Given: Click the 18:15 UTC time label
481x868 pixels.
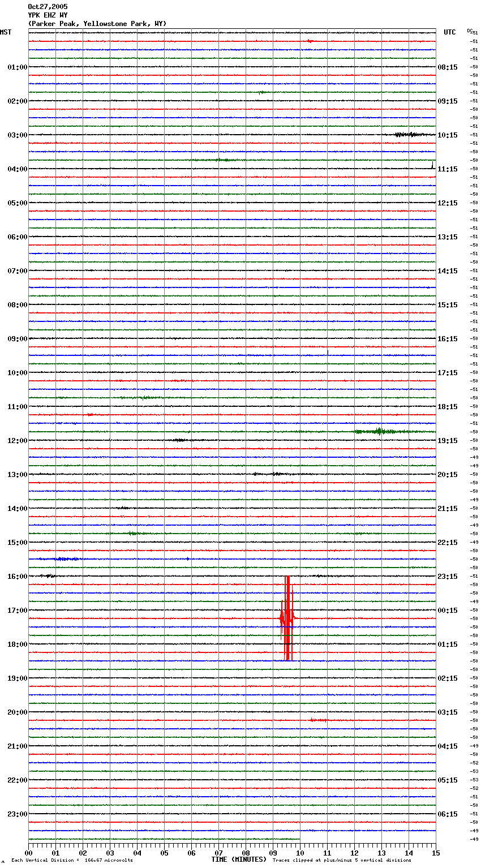Looking at the screenshot, I should tap(448, 407).
